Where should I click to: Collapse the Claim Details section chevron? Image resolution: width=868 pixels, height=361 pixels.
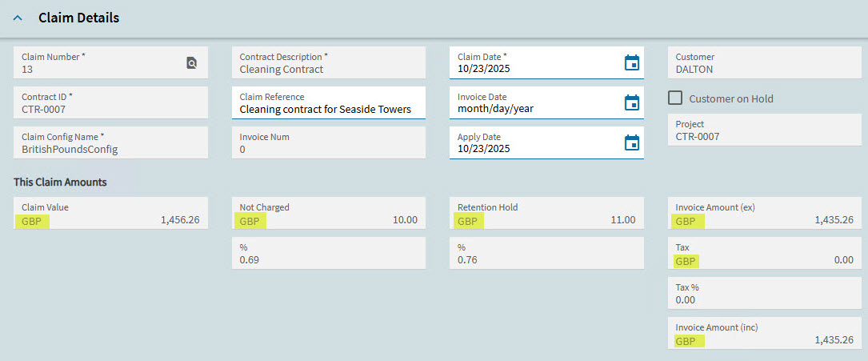18,18
